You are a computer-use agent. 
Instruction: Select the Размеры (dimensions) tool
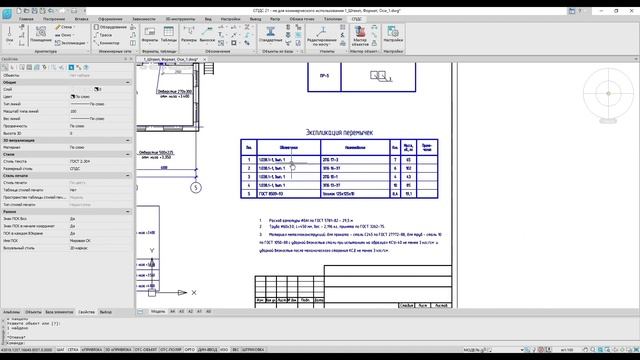click(x=189, y=34)
